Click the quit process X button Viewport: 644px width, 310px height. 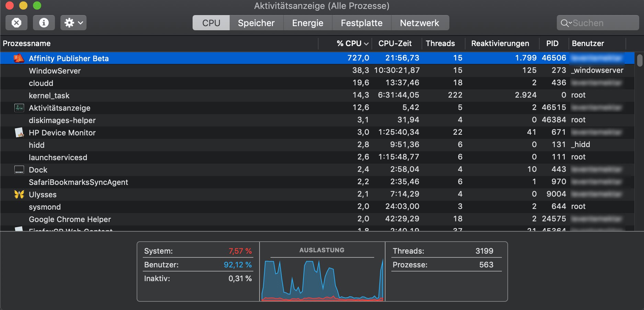[x=16, y=23]
